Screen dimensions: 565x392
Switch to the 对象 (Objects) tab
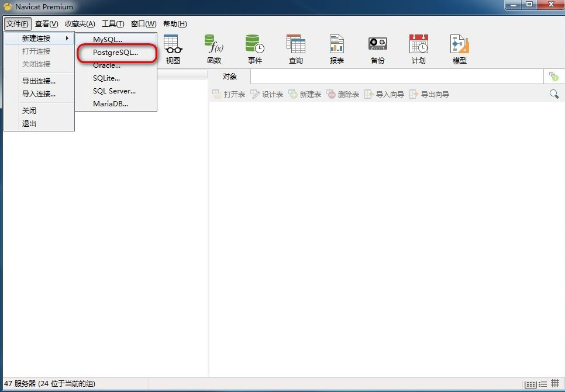[x=229, y=77]
